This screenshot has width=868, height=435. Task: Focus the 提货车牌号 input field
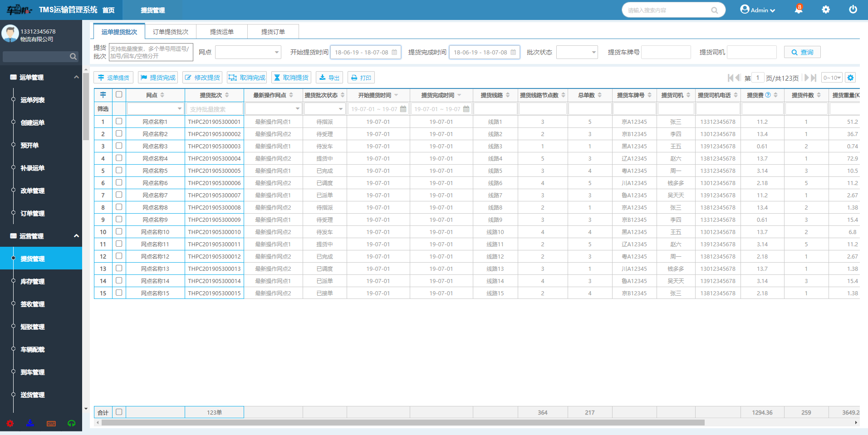point(666,52)
